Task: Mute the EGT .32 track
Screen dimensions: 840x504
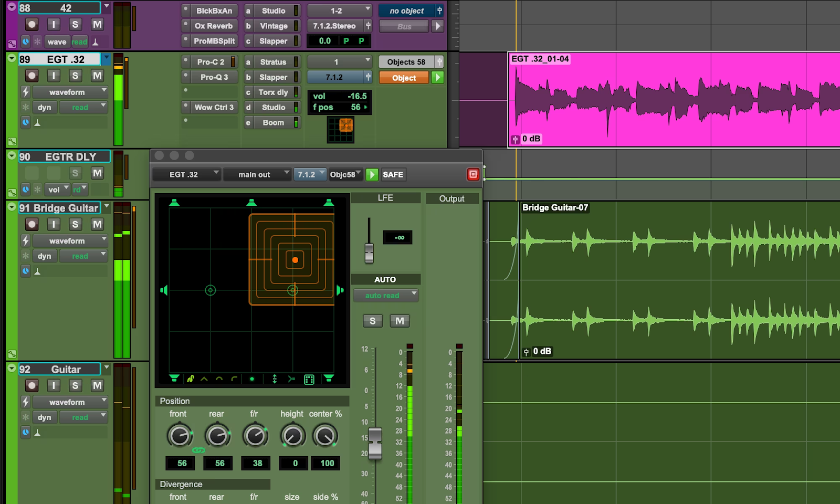Action: [97, 76]
